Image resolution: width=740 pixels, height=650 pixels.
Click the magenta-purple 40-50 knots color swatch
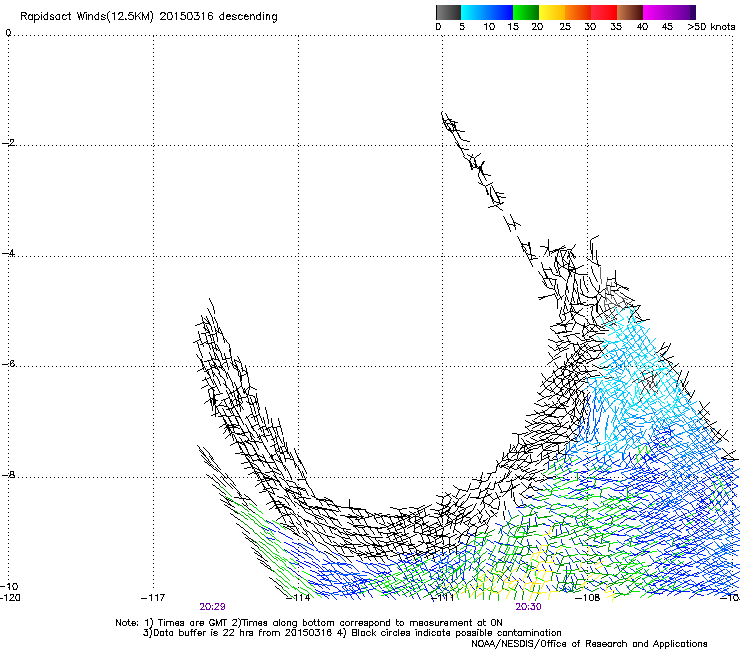(669, 12)
